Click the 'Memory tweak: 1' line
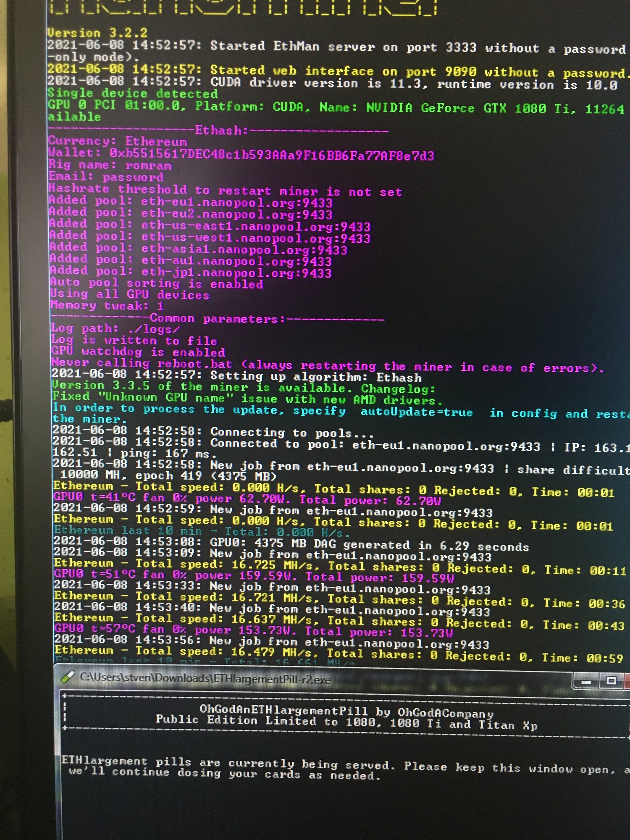The height and width of the screenshot is (840, 630). [x=107, y=306]
